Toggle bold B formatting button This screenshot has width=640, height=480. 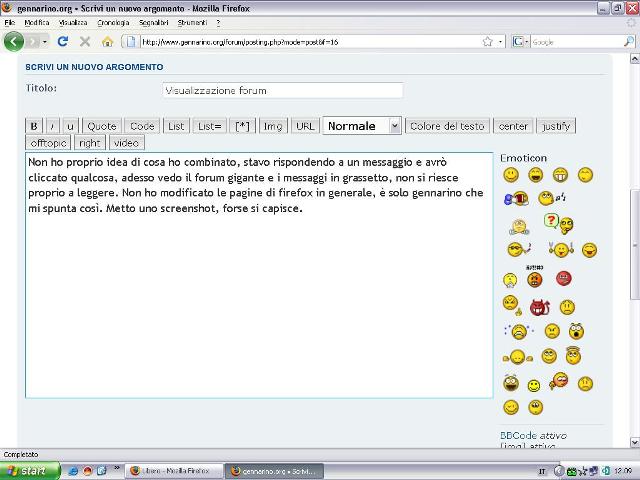click(x=34, y=126)
